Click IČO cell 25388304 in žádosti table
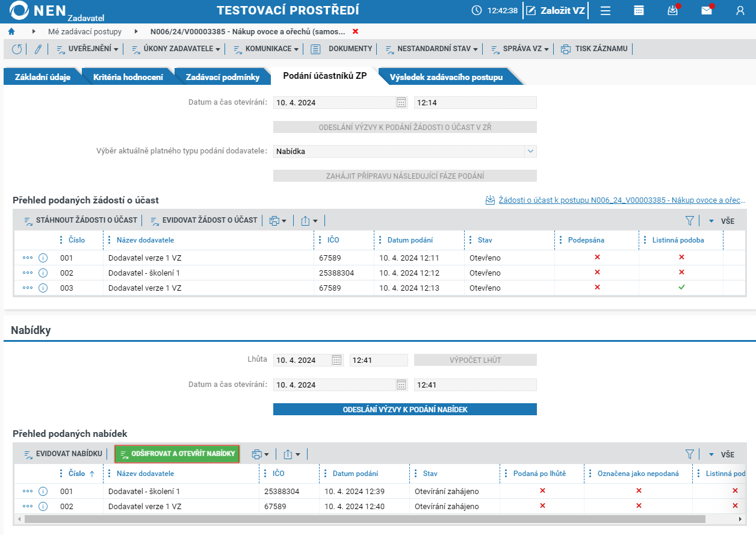Image resolution: width=756 pixels, height=535 pixels. click(x=336, y=273)
